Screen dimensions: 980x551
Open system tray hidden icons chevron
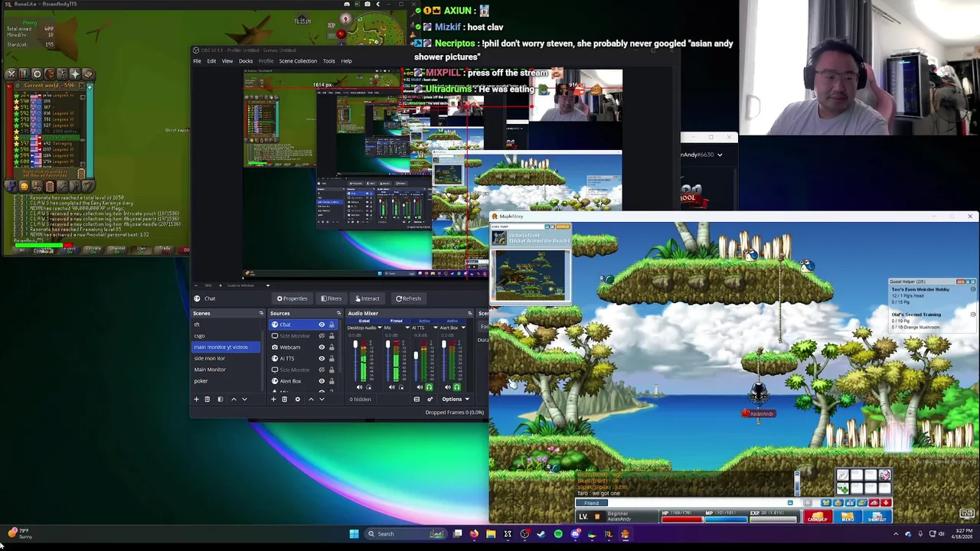[896, 533]
